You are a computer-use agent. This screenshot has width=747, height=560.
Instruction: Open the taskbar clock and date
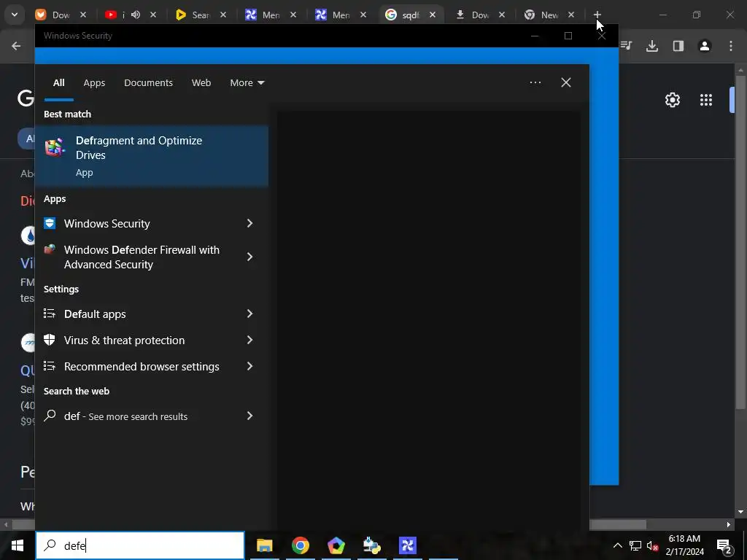pyautogui.click(x=684, y=545)
